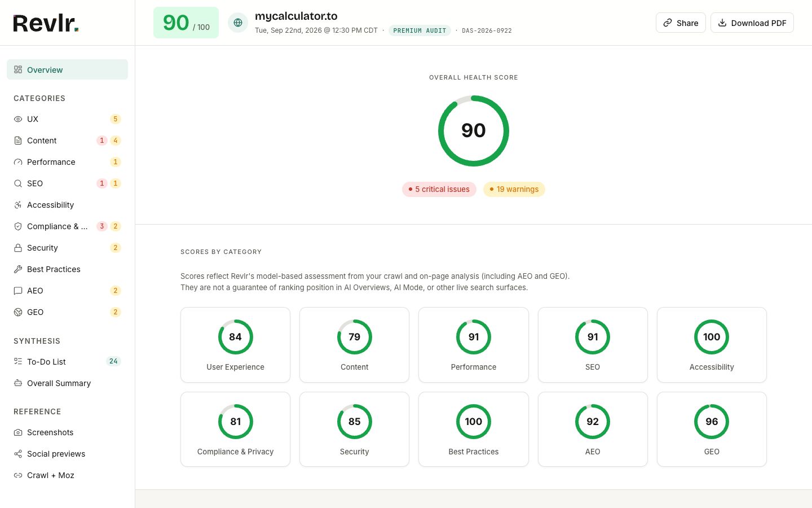Click the SEO magnifier icon

click(18, 183)
